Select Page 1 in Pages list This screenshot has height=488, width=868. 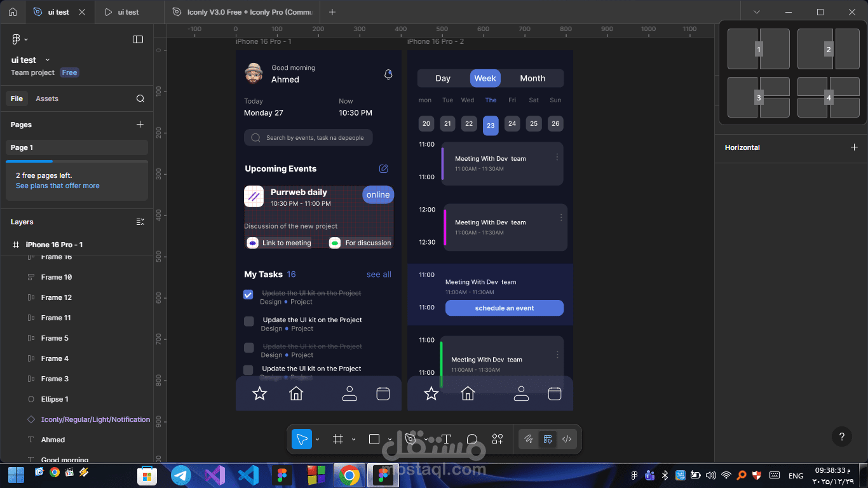(77, 147)
